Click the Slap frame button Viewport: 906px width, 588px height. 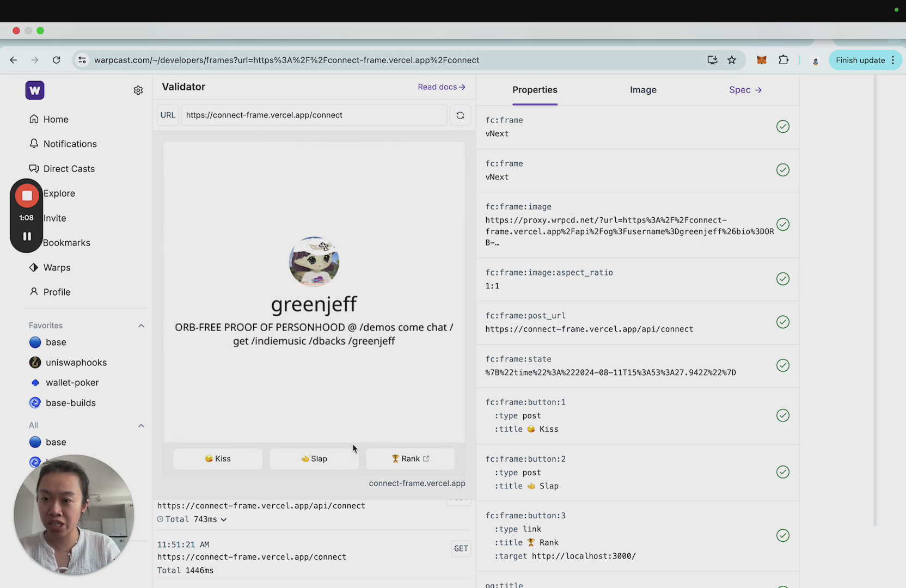pos(314,458)
